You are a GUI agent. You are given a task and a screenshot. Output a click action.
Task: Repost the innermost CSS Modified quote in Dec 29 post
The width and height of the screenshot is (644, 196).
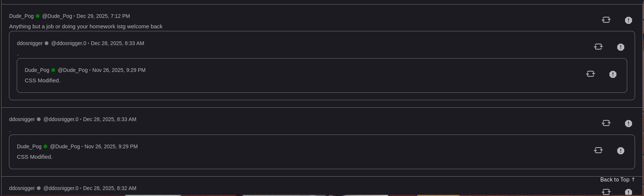coord(590,74)
